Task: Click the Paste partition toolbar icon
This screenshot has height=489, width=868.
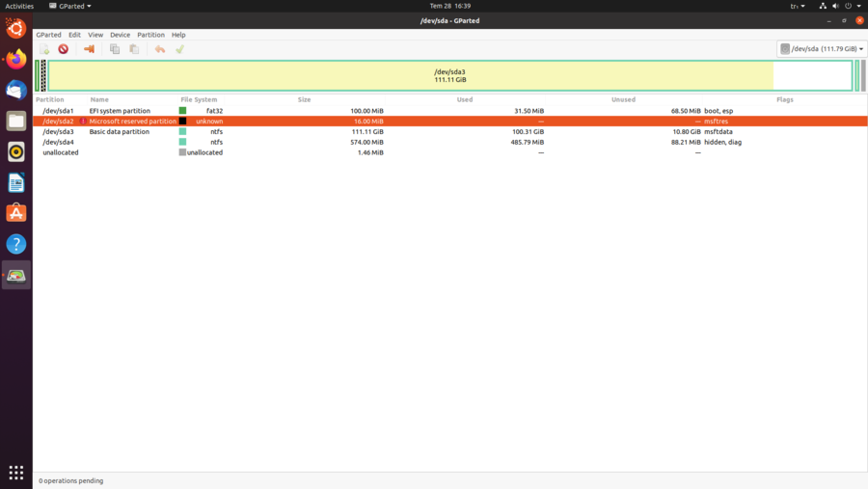Action: coord(134,49)
